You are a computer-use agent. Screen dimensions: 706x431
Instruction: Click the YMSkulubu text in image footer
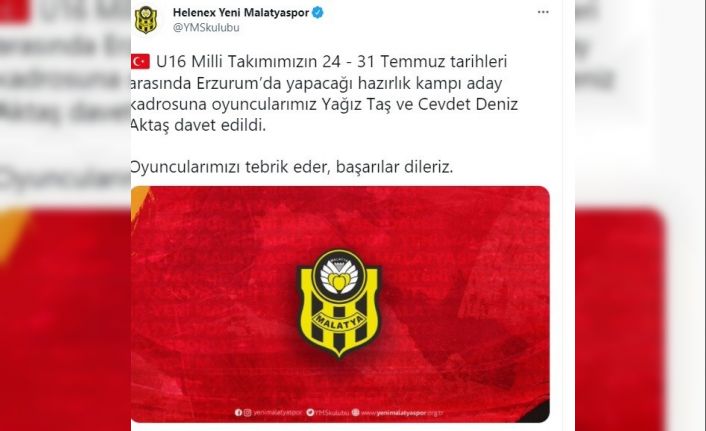click(331, 413)
